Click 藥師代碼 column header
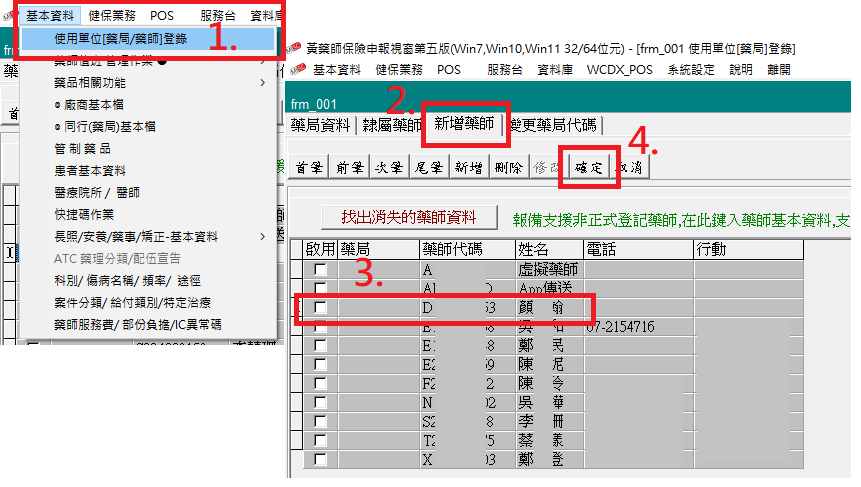Image resolution: width=861 pixels, height=487 pixels. [468, 249]
